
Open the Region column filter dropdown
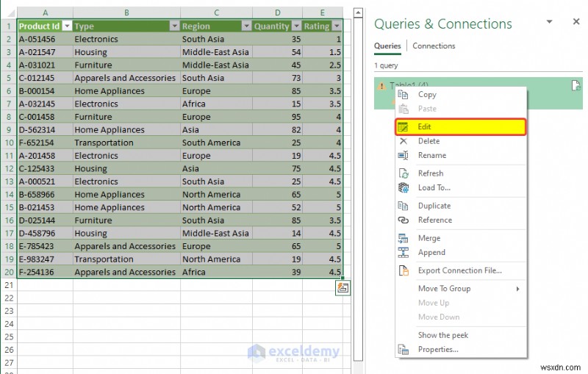(246, 26)
